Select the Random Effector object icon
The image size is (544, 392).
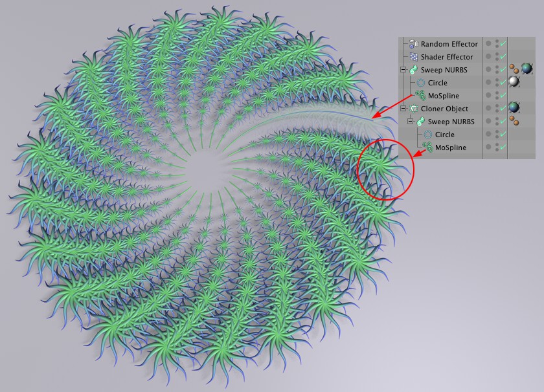tap(414, 44)
